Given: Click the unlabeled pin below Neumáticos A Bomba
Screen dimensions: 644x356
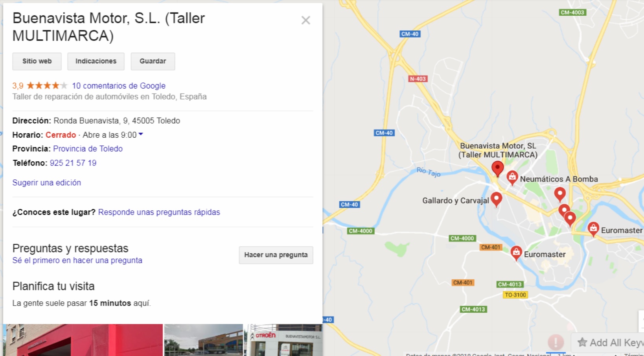Looking at the screenshot, I should point(560,194).
